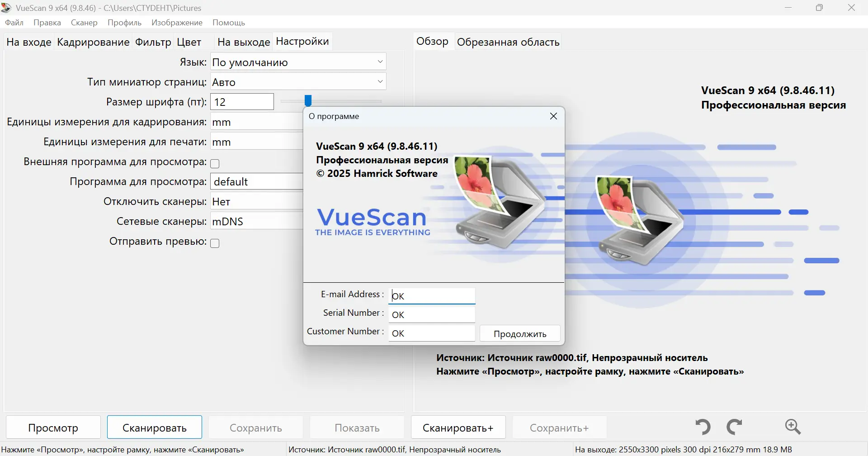The height and width of the screenshot is (456, 868).
Task: Enable the «Отправить превью» checkbox
Action: (215, 243)
